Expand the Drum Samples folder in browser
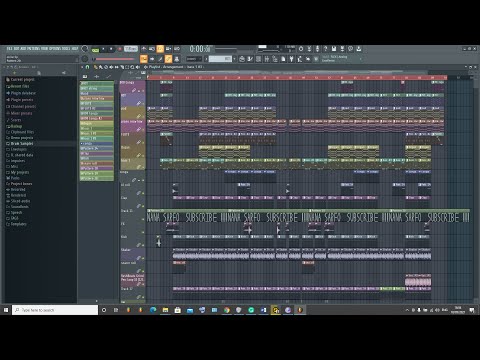This screenshot has width=480, height=360. pyautogui.click(x=22, y=144)
